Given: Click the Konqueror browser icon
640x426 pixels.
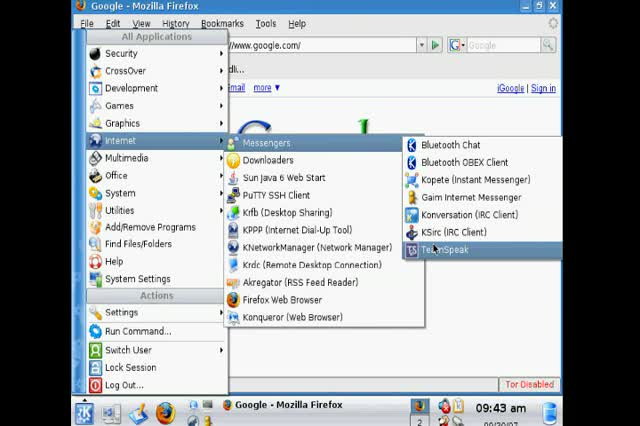Looking at the screenshot, I should coord(233,317).
